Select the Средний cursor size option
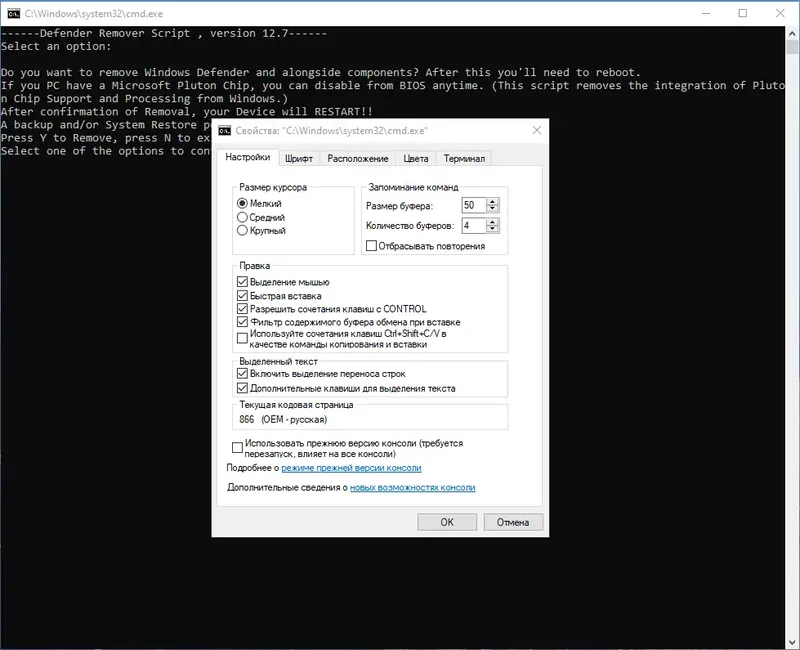Image resolution: width=800 pixels, height=650 pixels. coord(261,217)
